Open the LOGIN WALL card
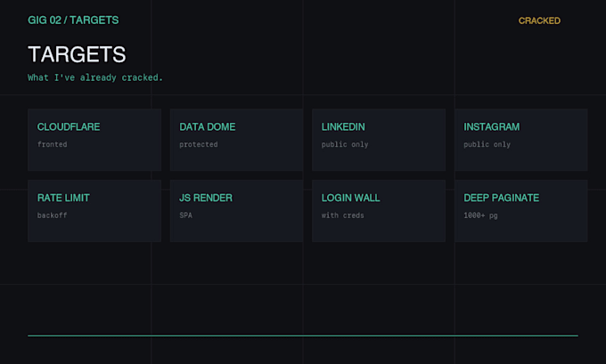This screenshot has height=364, width=606. (379, 211)
